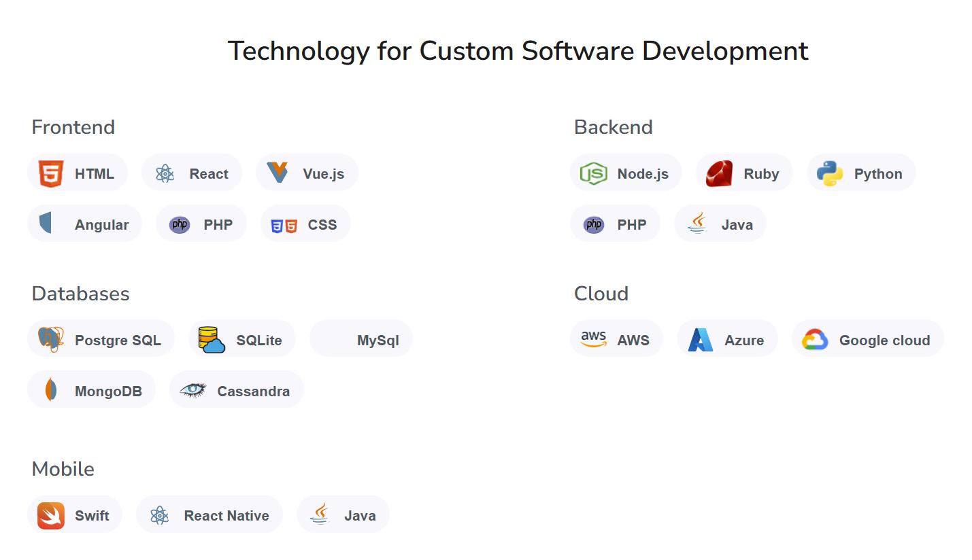Click the Google Cloud logo icon
Viewport: 972px width, 560px height.
pyautogui.click(x=815, y=340)
